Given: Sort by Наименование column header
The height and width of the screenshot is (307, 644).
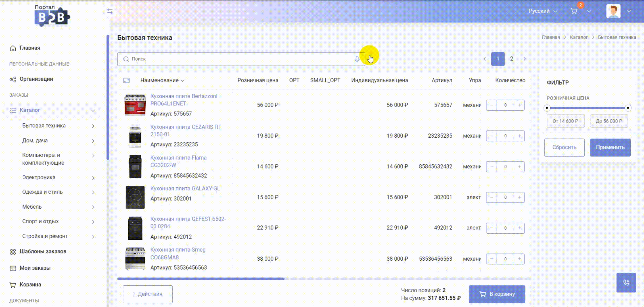Looking at the screenshot, I should coord(162,80).
